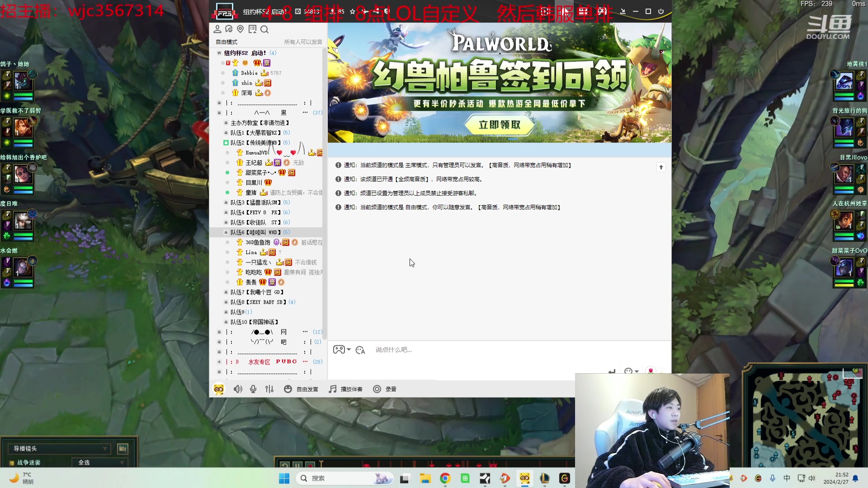Select user 王冠超 in team 2
Viewport: 868px width, 488px height.
coord(254,163)
